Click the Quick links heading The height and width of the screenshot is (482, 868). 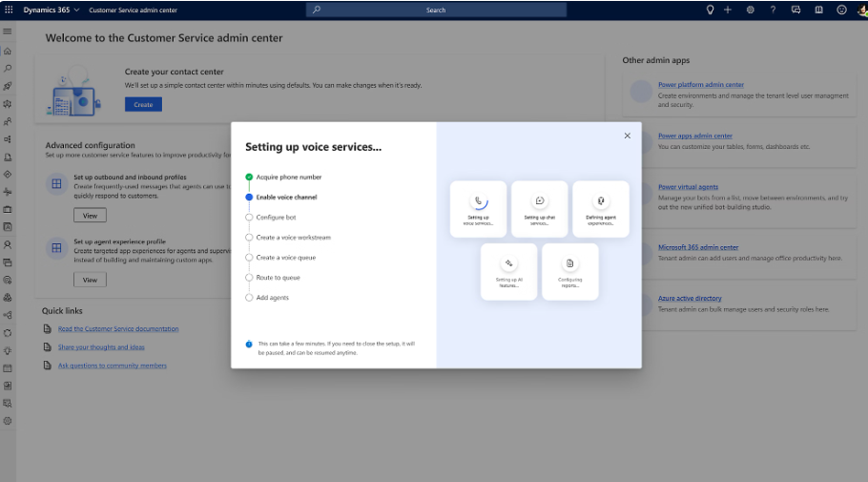[62, 311]
